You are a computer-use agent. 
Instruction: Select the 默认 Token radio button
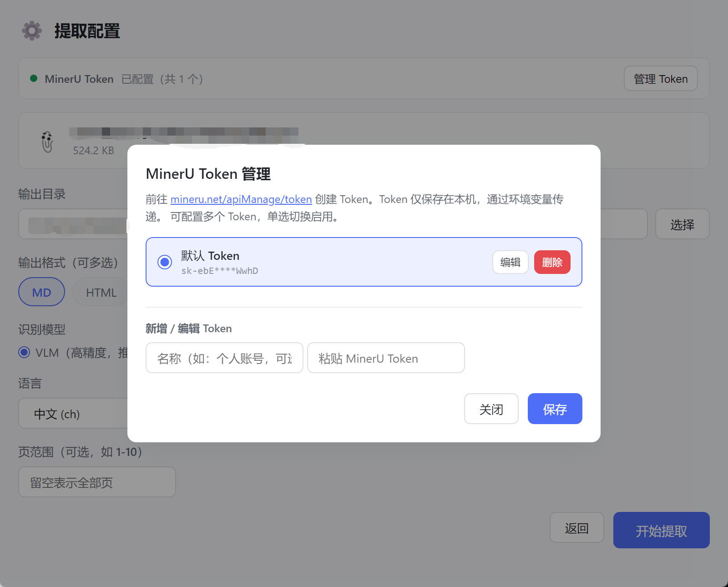[x=164, y=262]
